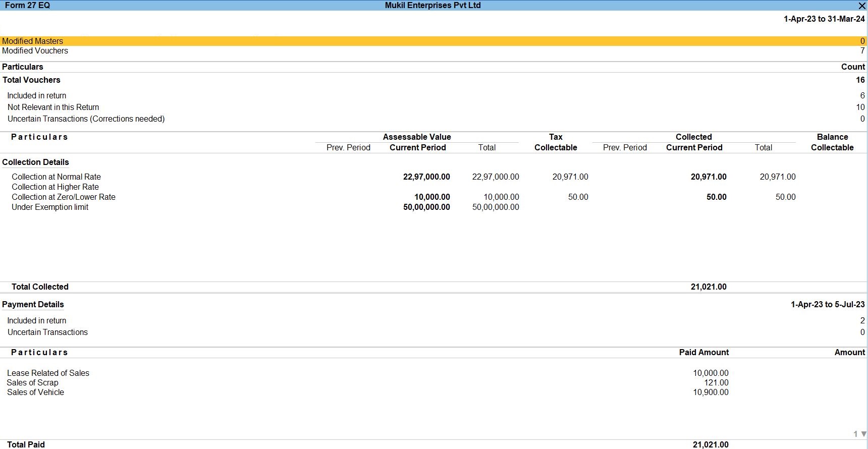This screenshot has height=449, width=868.
Task: Click the Collection Details heading
Action: click(x=35, y=162)
